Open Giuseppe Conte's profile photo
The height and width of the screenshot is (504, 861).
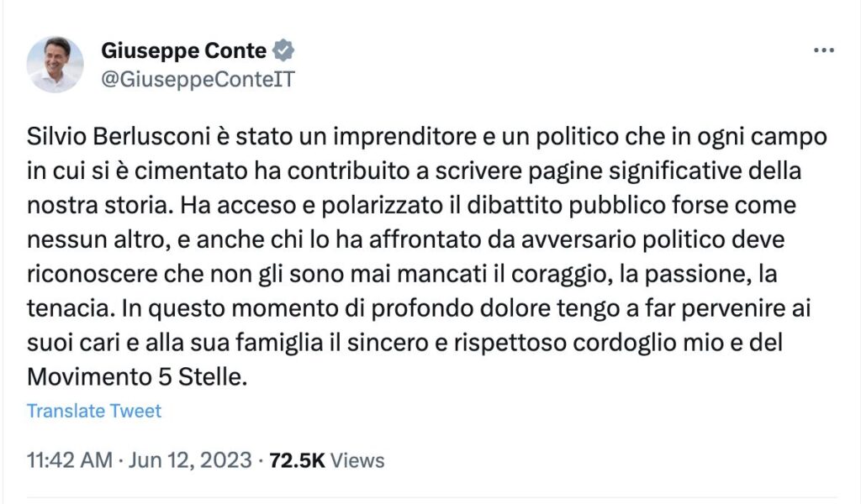(x=55, y=64)
